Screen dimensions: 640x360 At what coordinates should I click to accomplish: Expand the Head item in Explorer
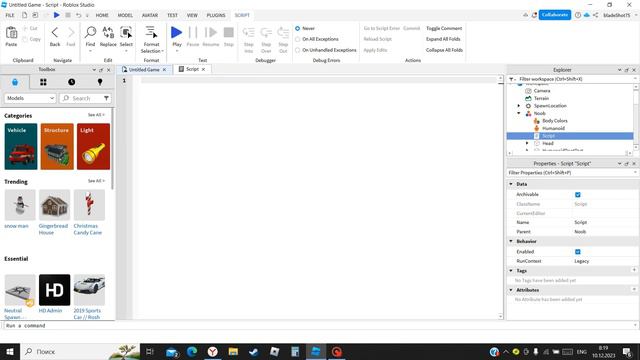[527, 143]
